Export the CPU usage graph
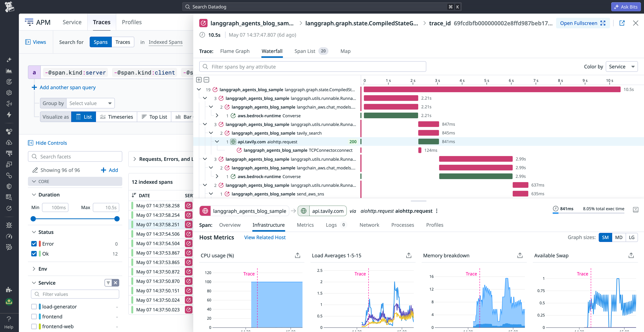Screen dimensions: 644x332 click(x=297, y=255)
